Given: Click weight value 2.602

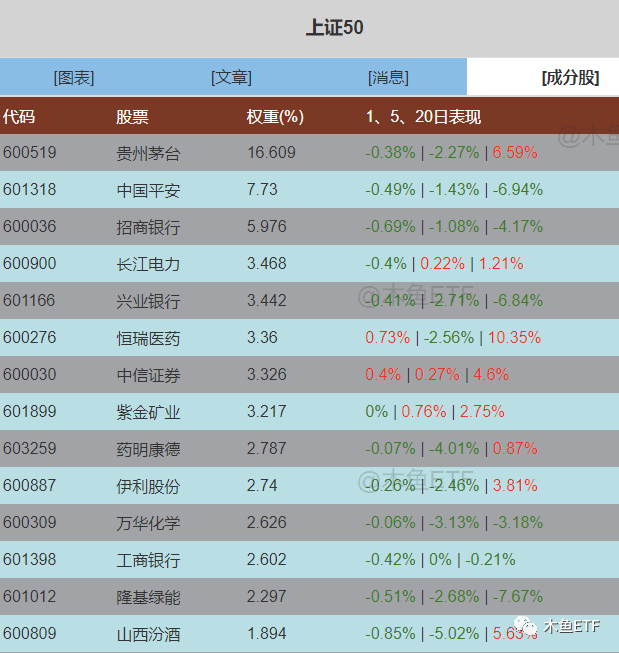Looking at the screenshot, I should coord(267,560).
